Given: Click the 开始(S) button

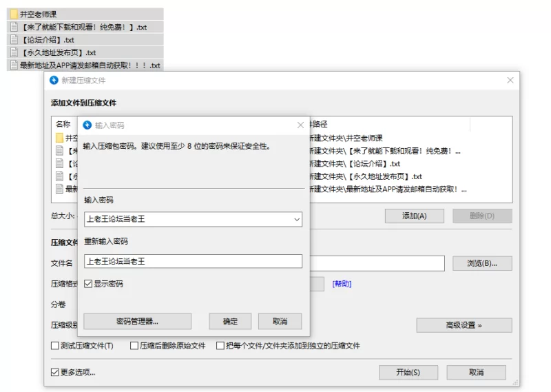Looking at the screenshot, I should coord(408,372).
